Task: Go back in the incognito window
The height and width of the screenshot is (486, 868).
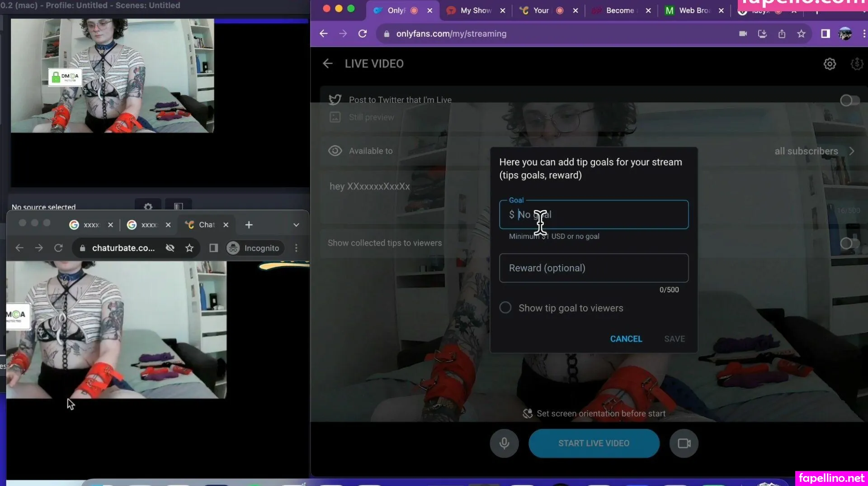Action: click(19, 248)
